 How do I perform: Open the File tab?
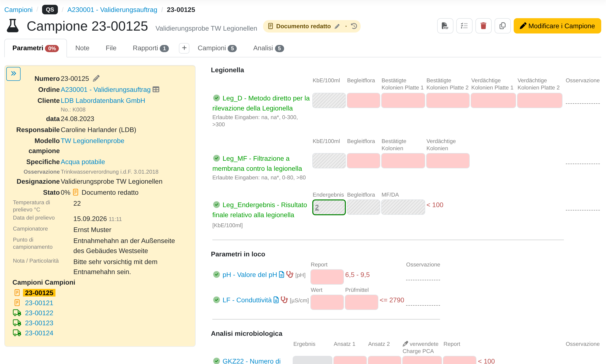111,48
